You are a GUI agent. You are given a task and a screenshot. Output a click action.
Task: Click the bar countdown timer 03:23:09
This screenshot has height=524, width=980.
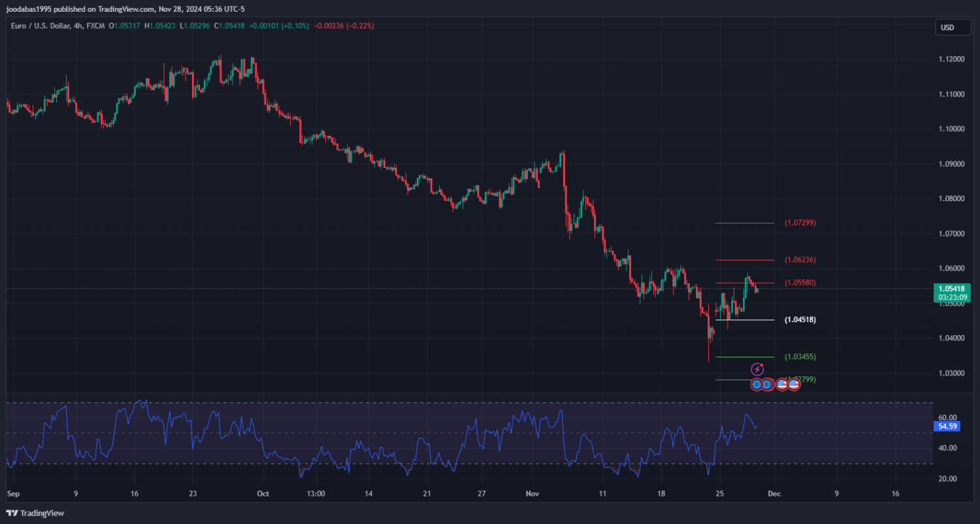click(953, 297)
